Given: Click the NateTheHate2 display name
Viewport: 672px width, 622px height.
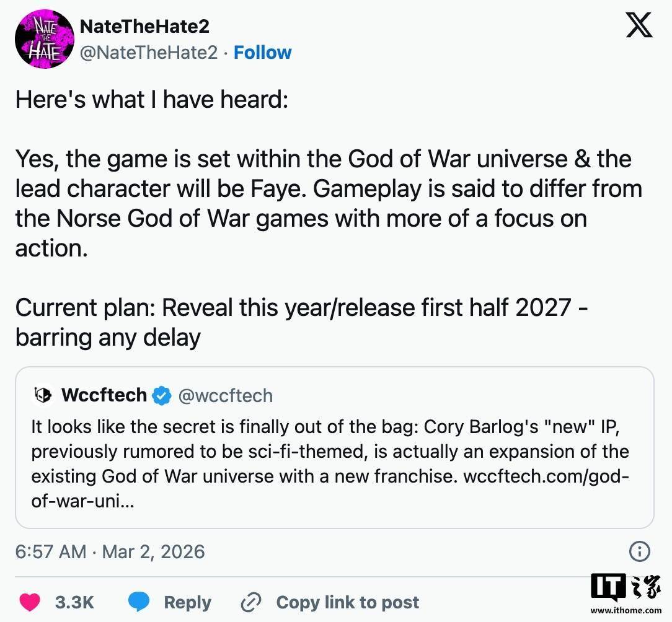Looking at the screenshot, I should [x=145, y=27].
